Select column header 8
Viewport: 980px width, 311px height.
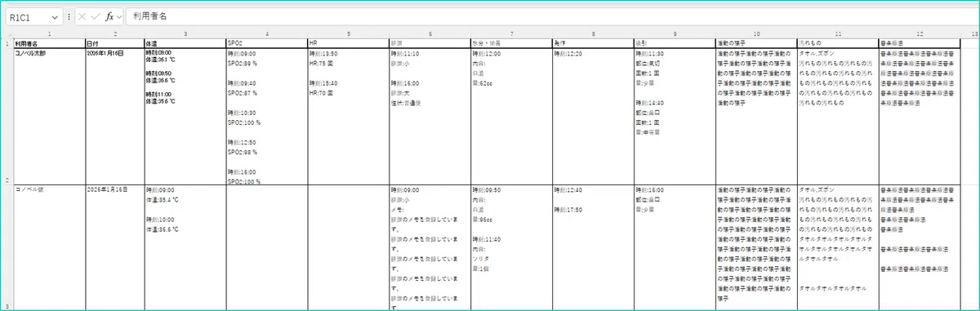coord(593,33)
